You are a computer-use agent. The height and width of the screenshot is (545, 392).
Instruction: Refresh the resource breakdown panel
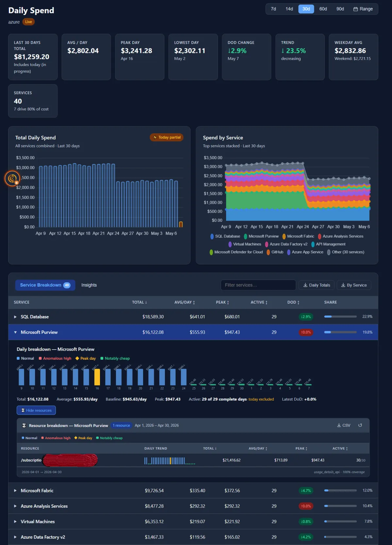coord(360,425)
